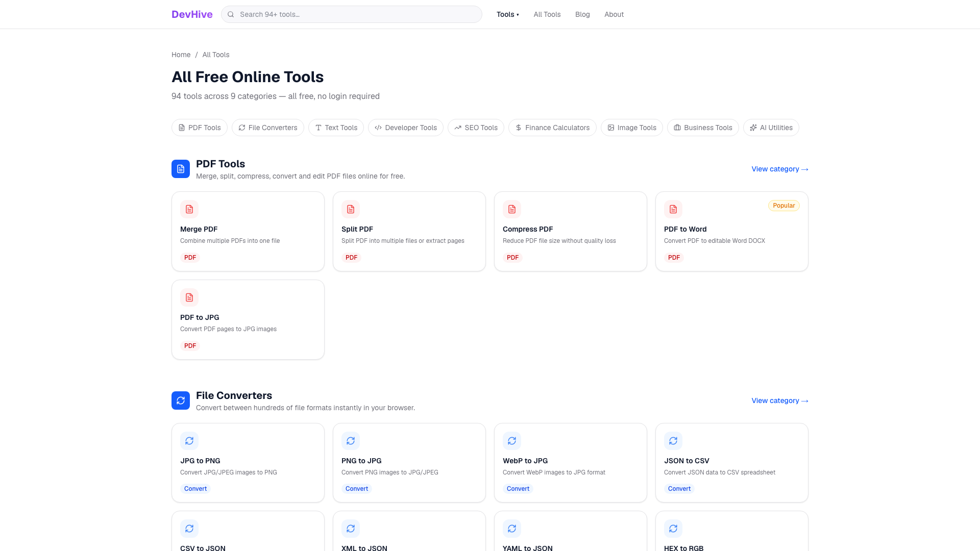This screenshot has height=551, width=980.
Task: Open the PDF to Word tool title
Action: (x=685, y=229)
